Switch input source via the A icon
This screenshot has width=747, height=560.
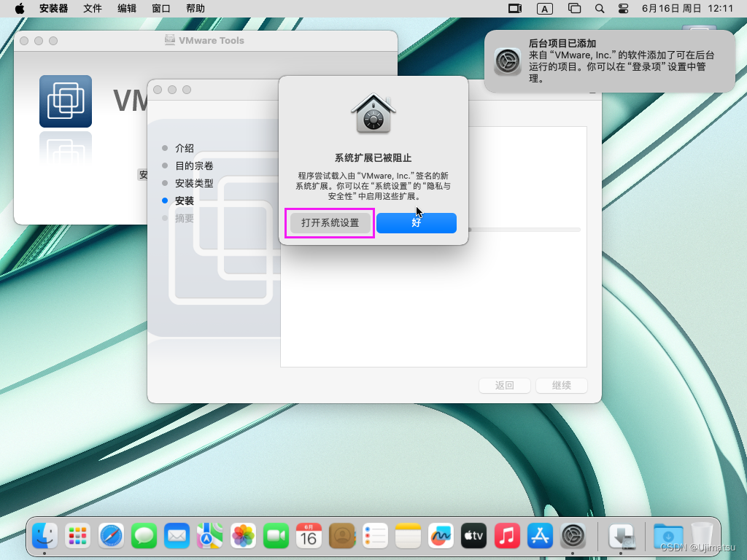pyautogui.click(x=544, y=9)
